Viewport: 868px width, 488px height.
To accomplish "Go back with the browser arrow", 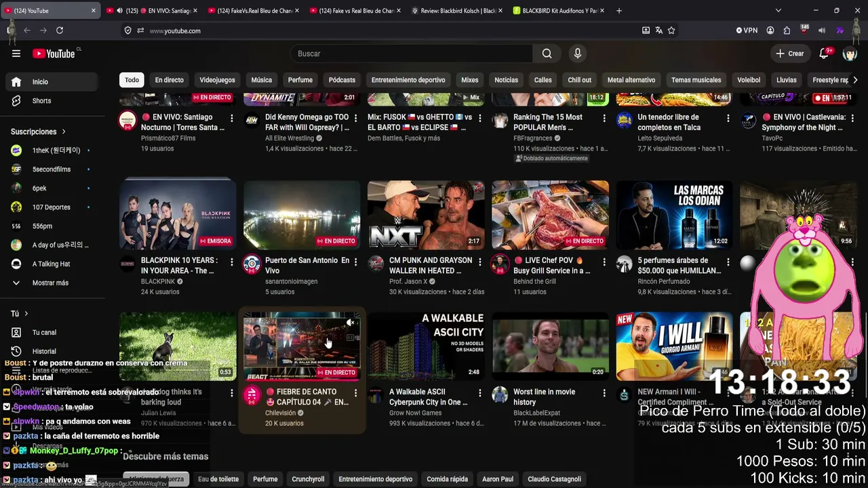I will point(27,30).
